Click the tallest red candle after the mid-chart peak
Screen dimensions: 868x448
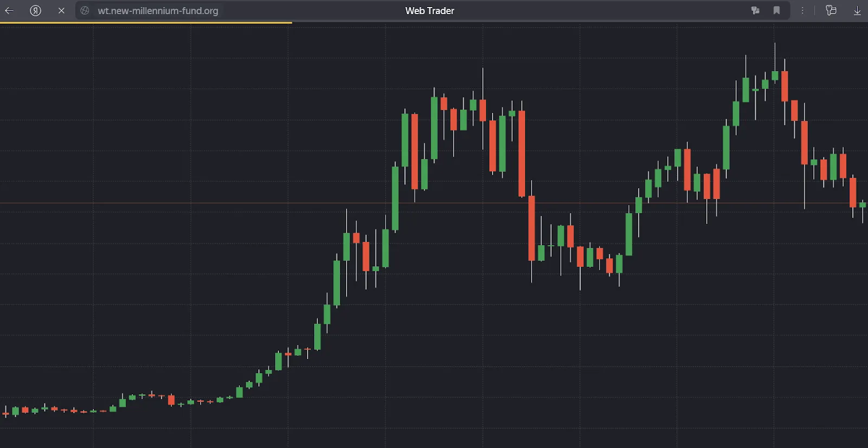coord(522,153)
